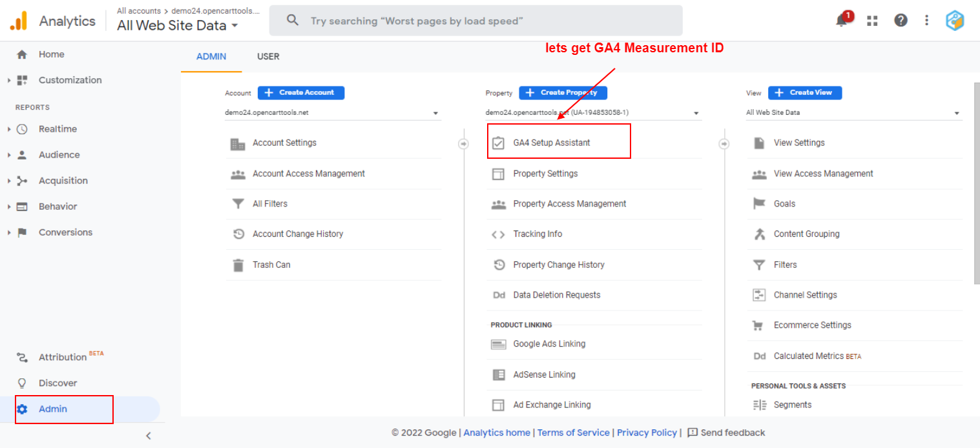Screen dimensions: 980x448
Task: Collapse the left sidebar with chevron
Action: click(149, 436)
